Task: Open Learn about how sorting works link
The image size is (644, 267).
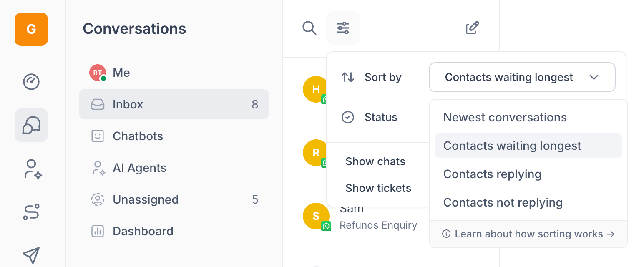Action: (x=528, y=234)
